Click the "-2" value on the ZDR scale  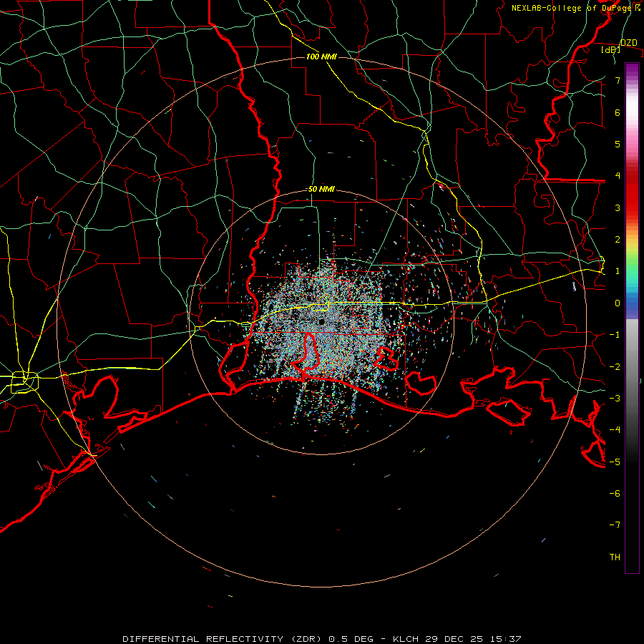click(615, 366)
